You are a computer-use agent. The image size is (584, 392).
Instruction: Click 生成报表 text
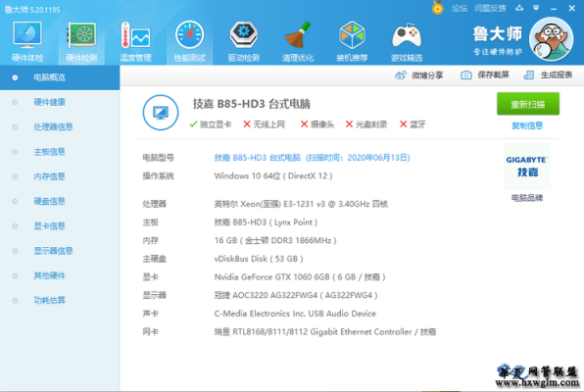557,75
